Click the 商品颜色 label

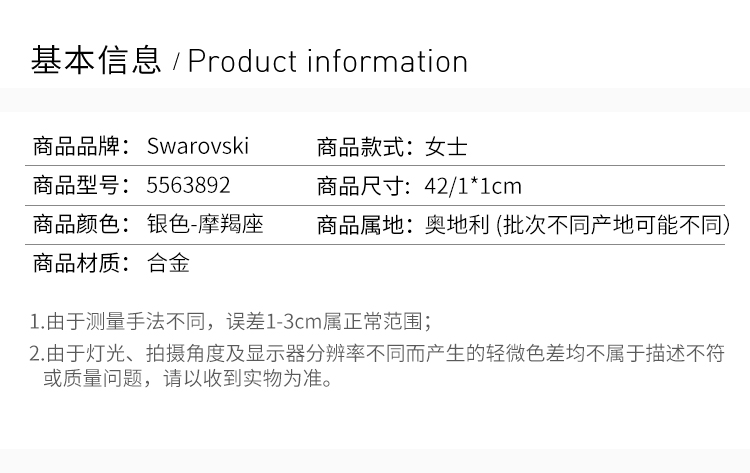point(81,224)
